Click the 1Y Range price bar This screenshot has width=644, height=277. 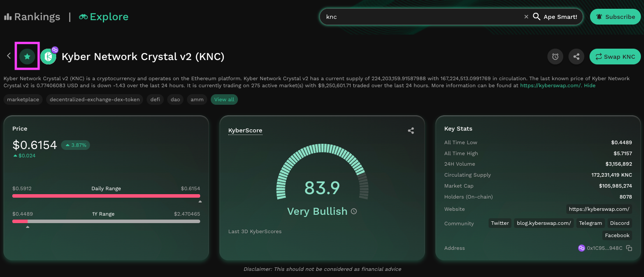(x=106, y=221)
